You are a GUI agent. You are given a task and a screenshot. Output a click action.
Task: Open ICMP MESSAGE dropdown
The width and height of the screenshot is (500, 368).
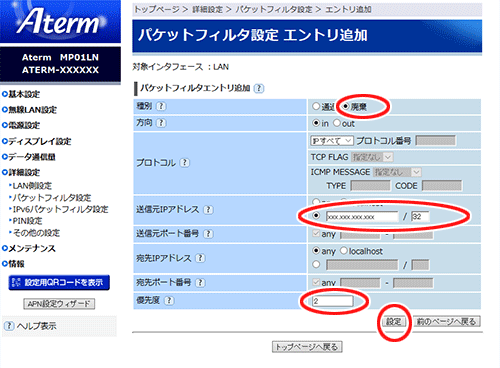pos(397,172)
